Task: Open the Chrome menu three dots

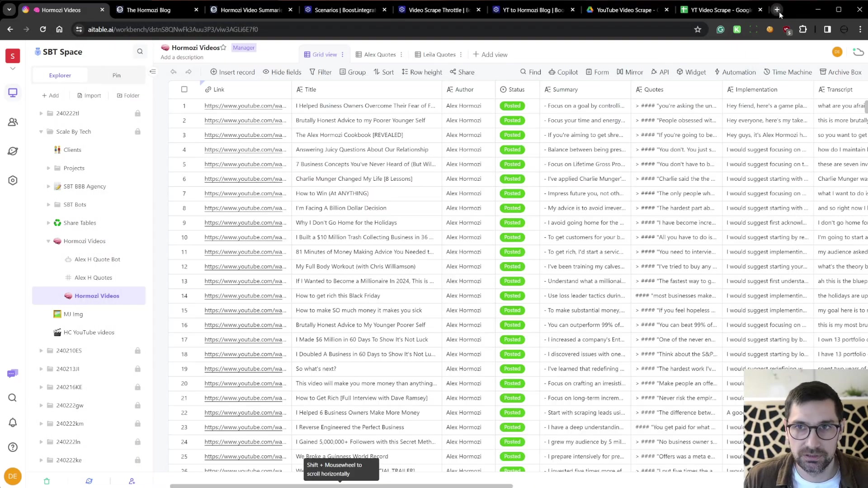Action: click(860, 29)
